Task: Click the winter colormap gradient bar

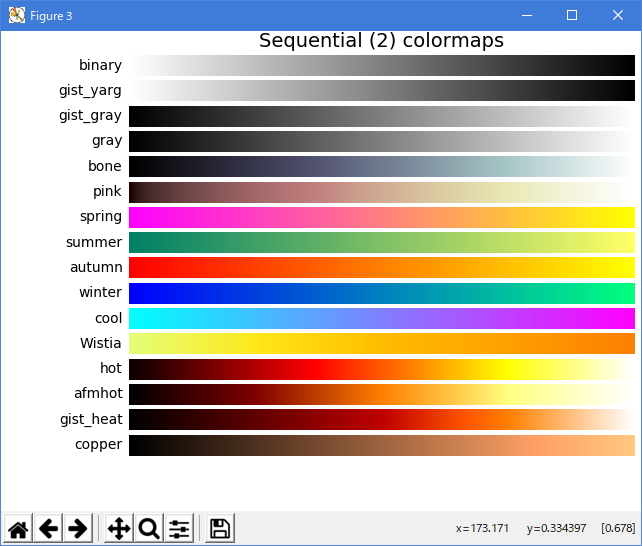Action: click(x=382, y=293)
